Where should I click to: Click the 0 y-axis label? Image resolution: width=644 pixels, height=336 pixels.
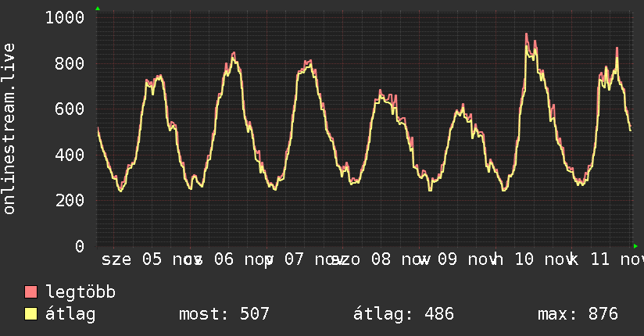[x=79, y=246]
